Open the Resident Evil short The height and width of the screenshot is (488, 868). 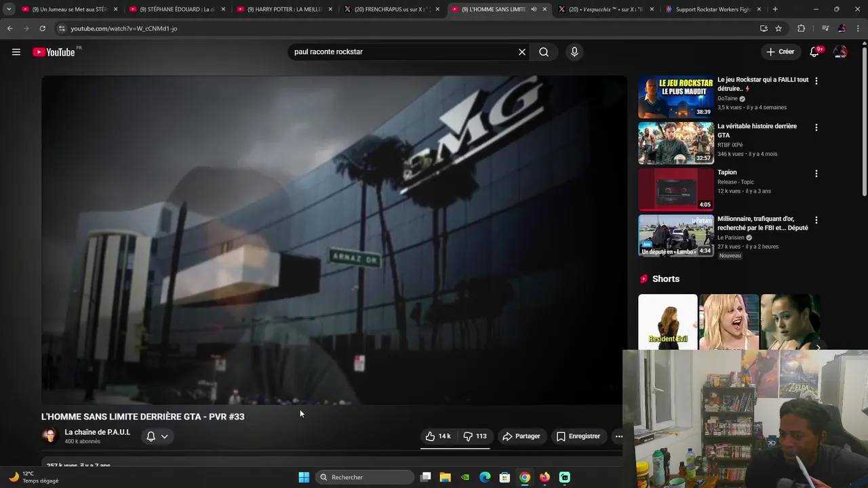pos(667,322)
